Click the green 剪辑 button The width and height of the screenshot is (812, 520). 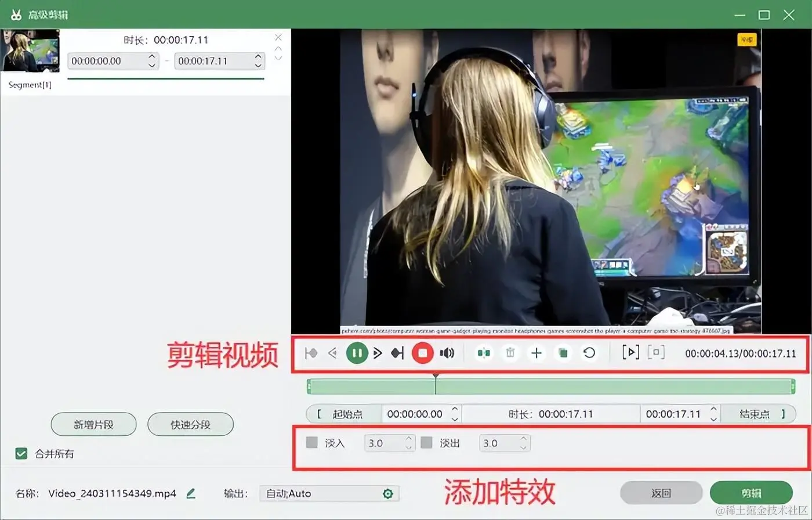coord(751,493)
